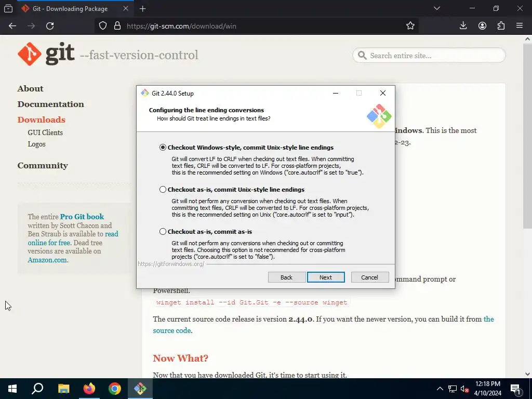The width and height of the screenshot is (532, 399).
Task: Expand the list all tabs dropdown
Action: [x=437, y=8]
